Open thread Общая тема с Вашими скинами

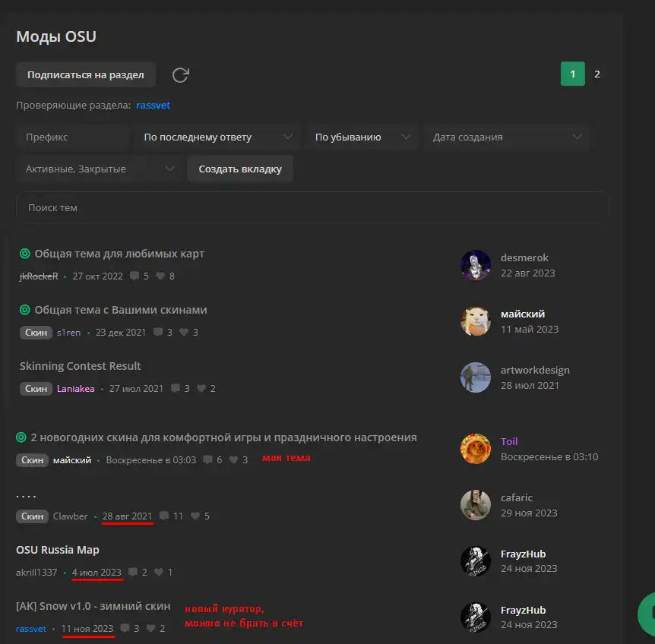tap(121, 310)
